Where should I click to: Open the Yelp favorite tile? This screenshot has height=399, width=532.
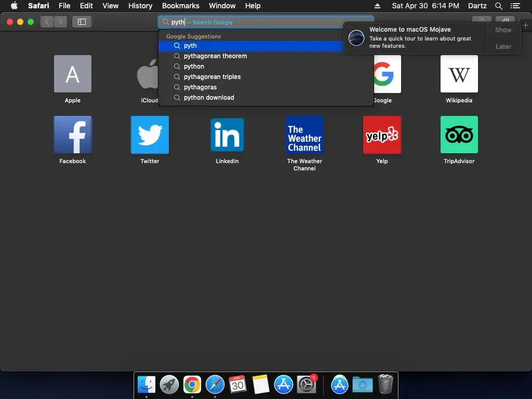[382, 135]
